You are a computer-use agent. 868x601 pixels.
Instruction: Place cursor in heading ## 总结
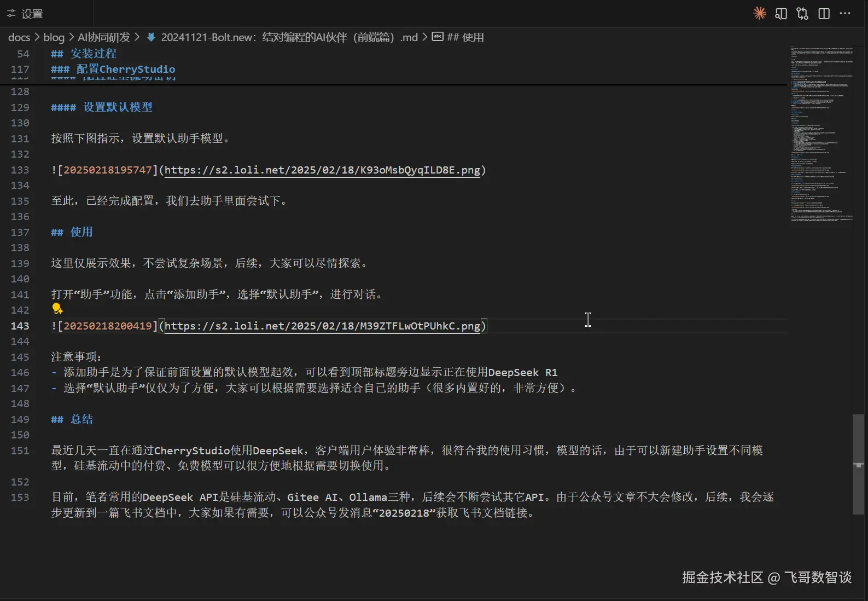coord(72,419)
